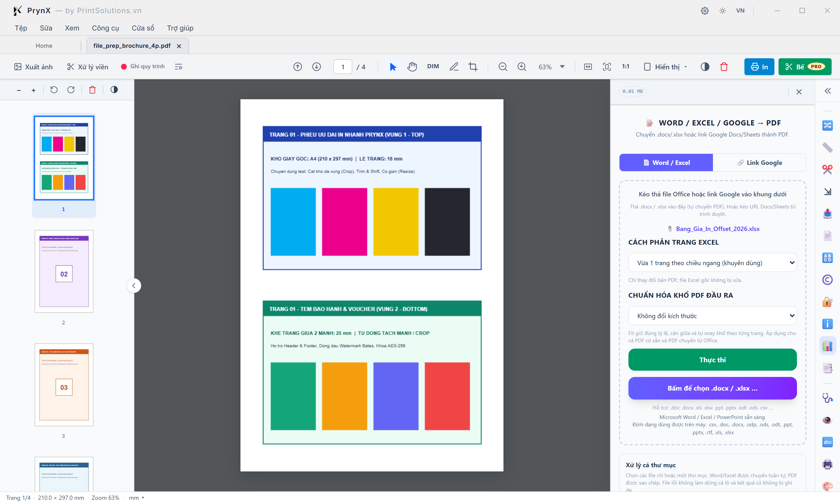Click the green Thực thi button

pyautogui.click(x=712, y=360)
